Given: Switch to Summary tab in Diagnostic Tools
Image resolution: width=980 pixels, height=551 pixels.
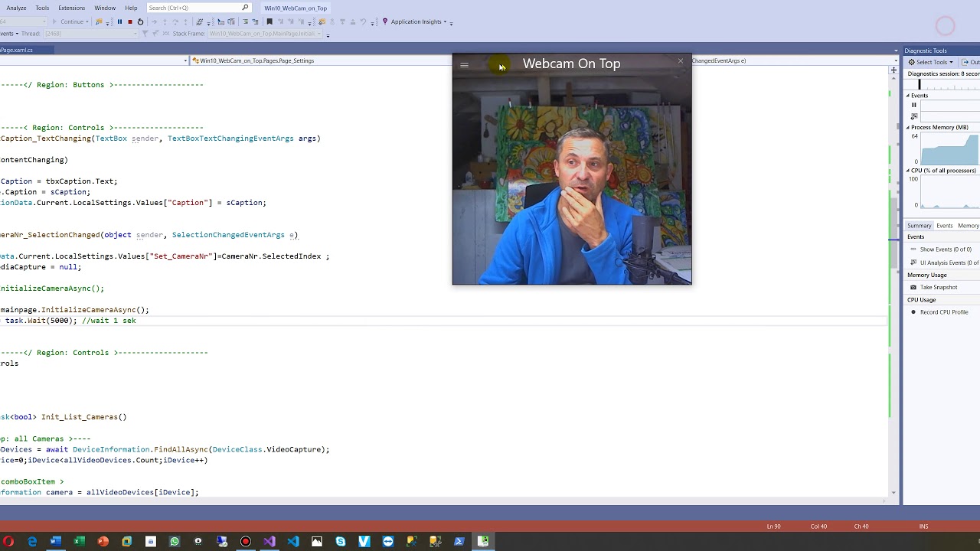Looking at the screenshot, I should [920, 226].
